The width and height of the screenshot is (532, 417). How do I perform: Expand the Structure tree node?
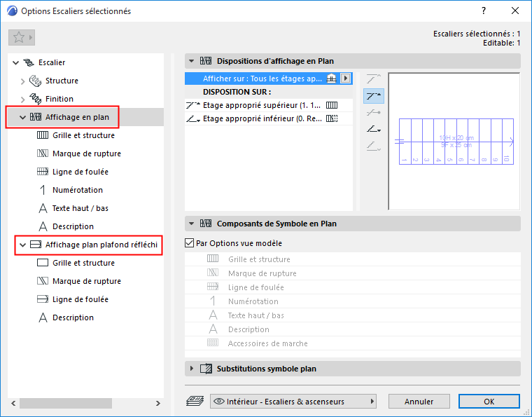click(x=22, y=81)
